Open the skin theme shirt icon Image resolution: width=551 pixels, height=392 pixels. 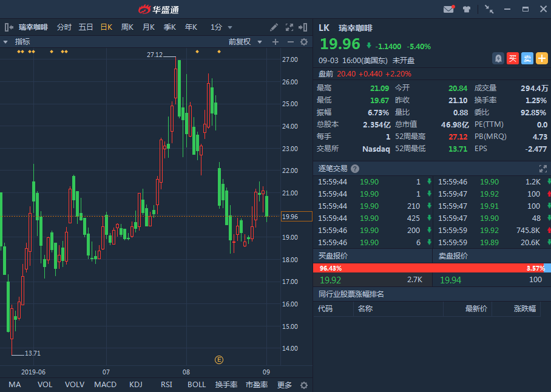[x=466, y=10]
